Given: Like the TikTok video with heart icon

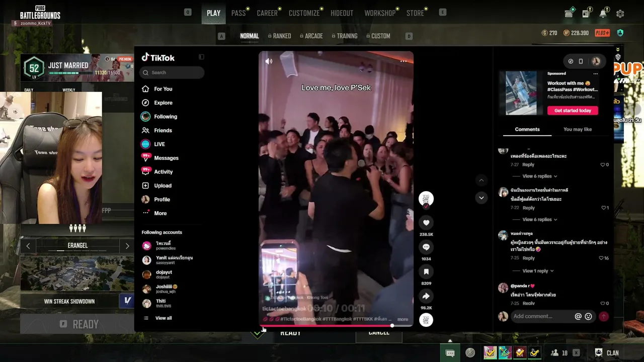Looking at the screenshot, I should click(x=426, y=223).
